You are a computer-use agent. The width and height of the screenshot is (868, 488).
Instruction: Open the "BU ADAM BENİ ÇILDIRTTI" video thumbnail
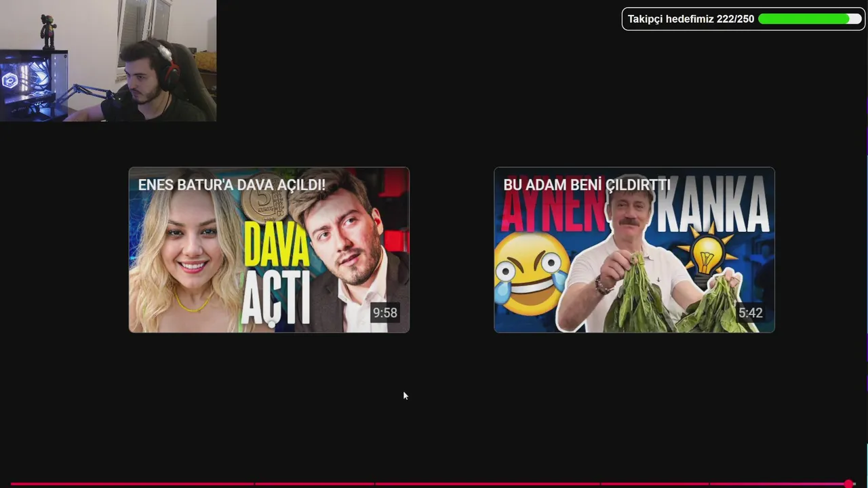[x=634, y=249]
